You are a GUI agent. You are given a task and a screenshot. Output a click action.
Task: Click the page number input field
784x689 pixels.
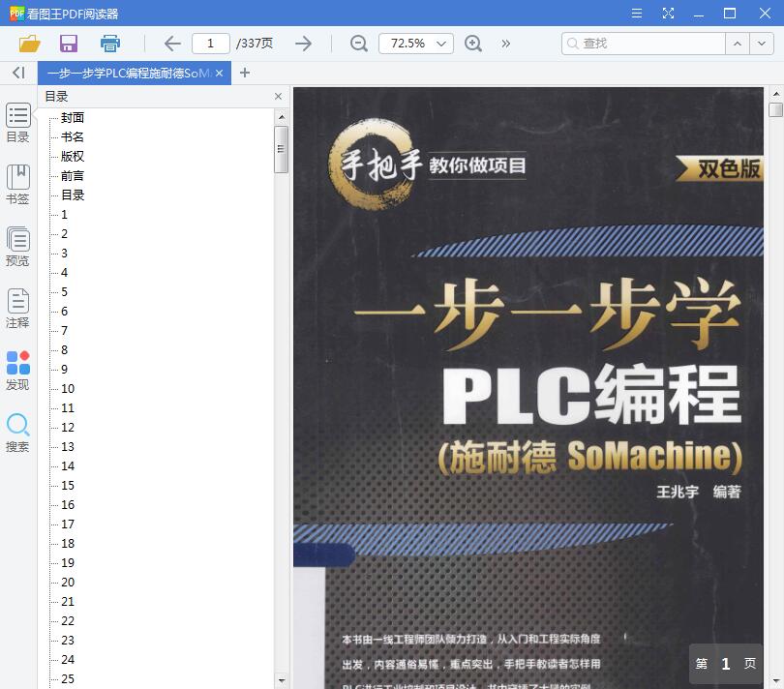pos(210,44)
